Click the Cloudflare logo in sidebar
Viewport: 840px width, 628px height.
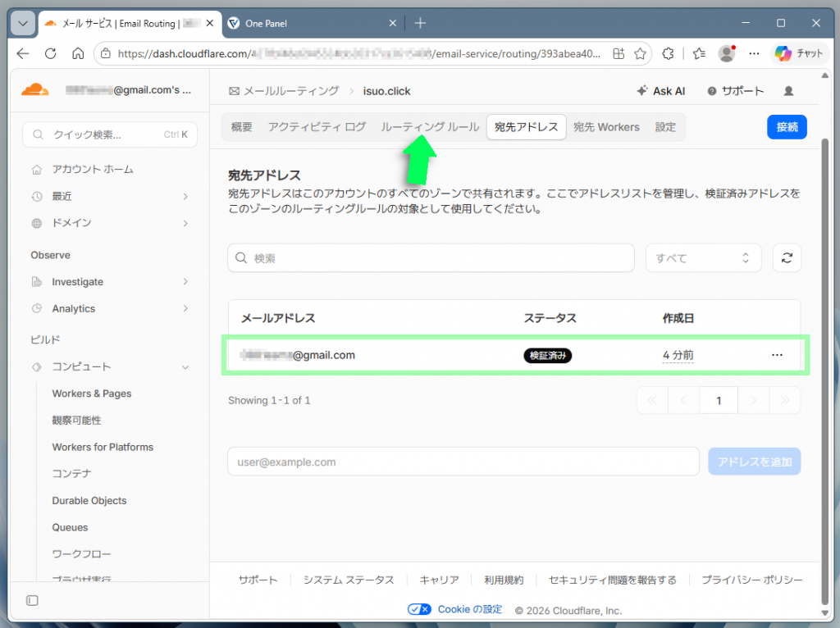(x=34, y=90)
